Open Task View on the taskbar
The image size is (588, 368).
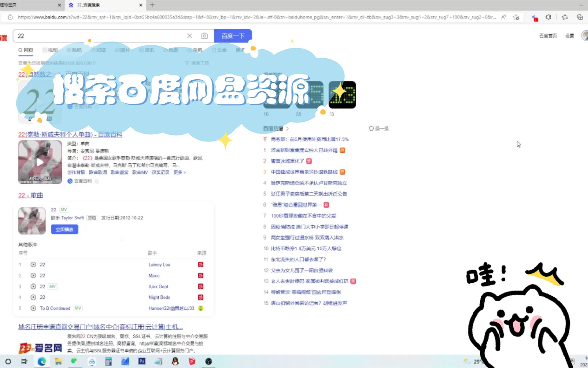coord(24,362)
